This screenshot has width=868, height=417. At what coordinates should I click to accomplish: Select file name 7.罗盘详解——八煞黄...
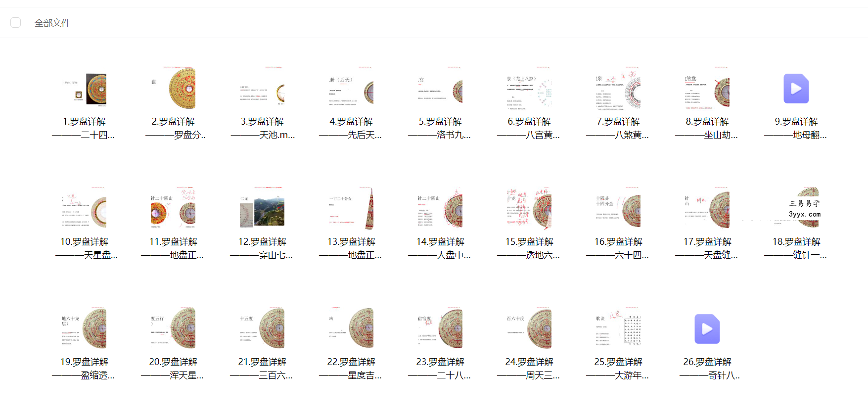tap(618, 128)
